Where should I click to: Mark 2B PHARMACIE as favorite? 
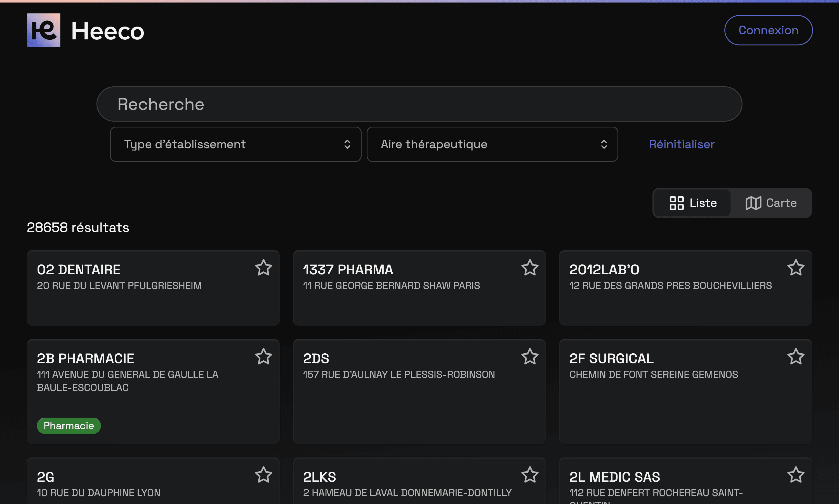(264, 357)
